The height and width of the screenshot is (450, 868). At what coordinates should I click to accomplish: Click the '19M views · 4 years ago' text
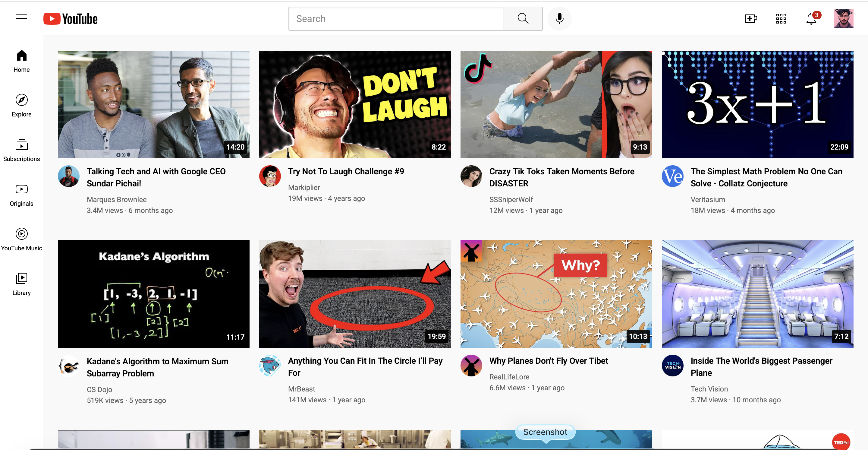pyautogui.click(x=326, y=198)
